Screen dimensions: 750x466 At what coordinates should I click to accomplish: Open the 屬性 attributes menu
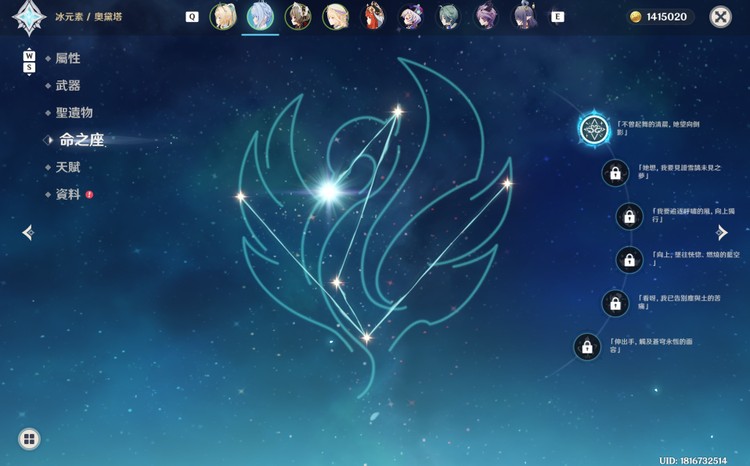click(68, 58)
